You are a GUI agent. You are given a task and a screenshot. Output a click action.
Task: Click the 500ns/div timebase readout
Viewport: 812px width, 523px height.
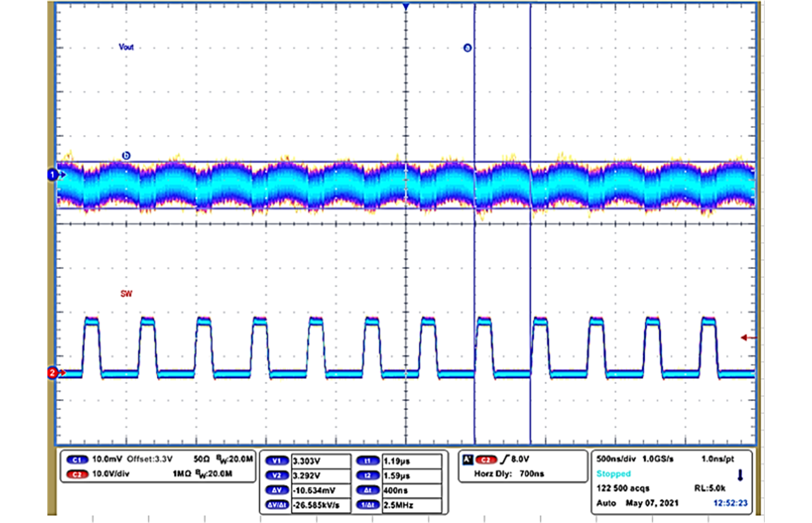(616, 459)
